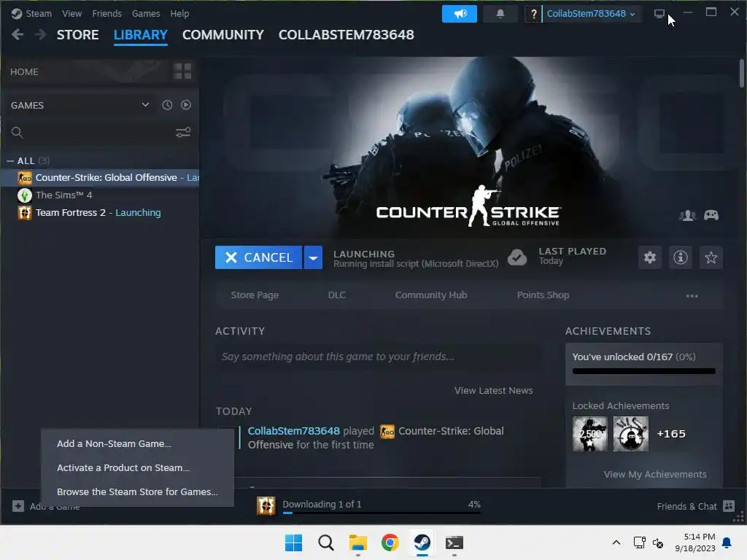This screenshot has width=747, height=560.
Task: Open the Store Page link
Action: [x=255, y=295]
